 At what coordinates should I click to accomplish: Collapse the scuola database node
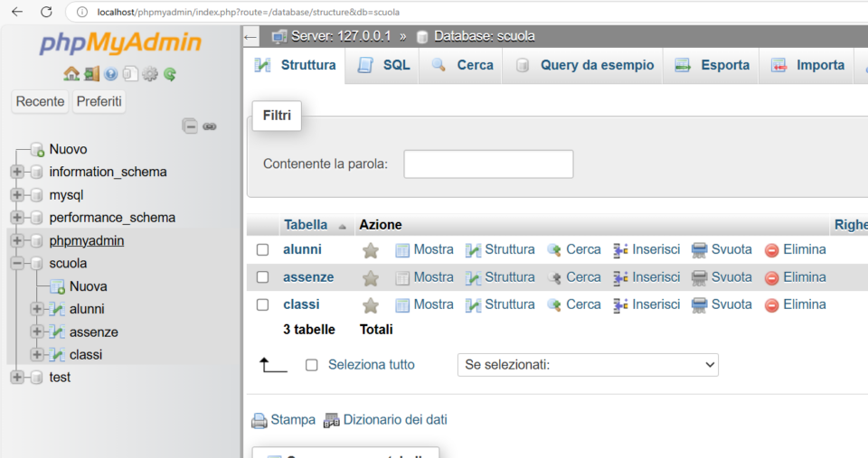coord(17,263)
